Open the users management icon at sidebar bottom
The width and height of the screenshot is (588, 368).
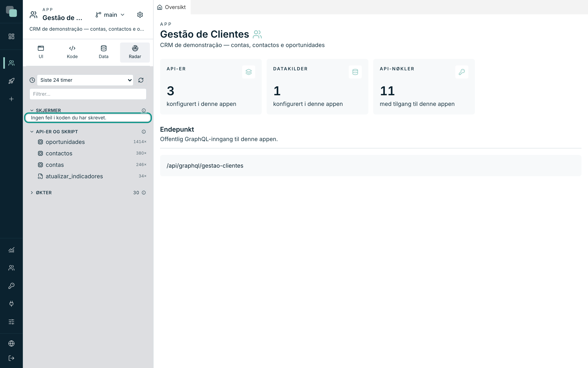pos(11,268)
